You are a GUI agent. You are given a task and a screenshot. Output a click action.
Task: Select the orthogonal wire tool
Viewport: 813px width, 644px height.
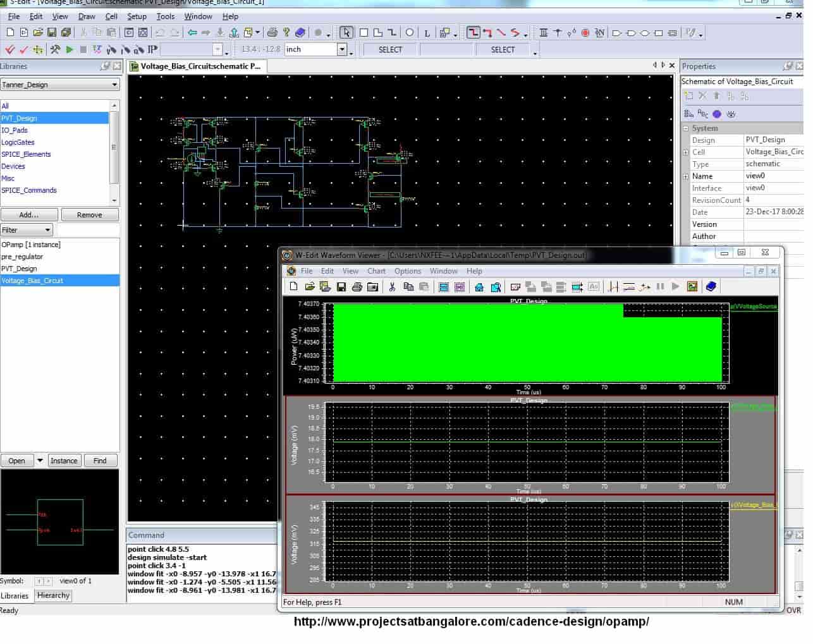[473, 32]
